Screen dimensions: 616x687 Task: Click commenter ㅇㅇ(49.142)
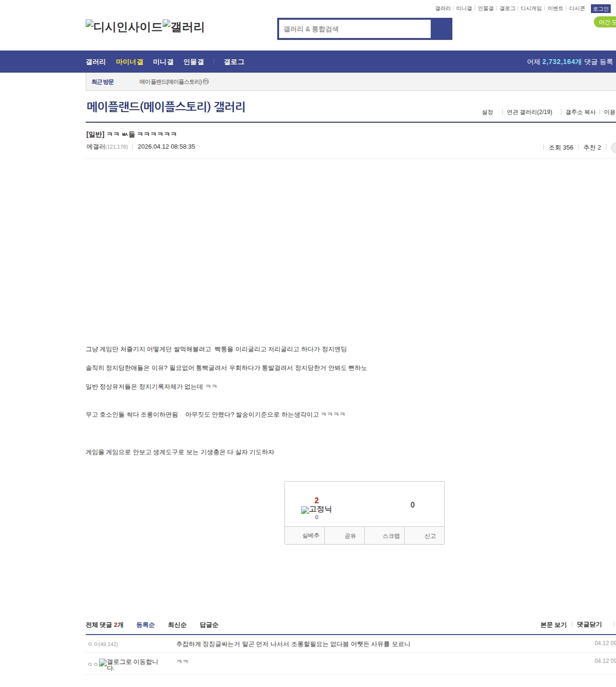pos(103,644)
